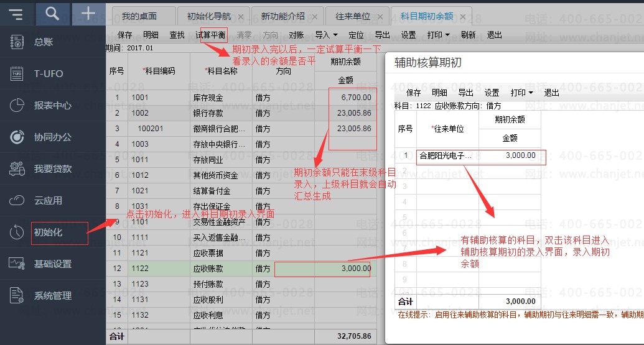
Task: Open 报表中心 pie chart icon
Action: pos(17,106)
